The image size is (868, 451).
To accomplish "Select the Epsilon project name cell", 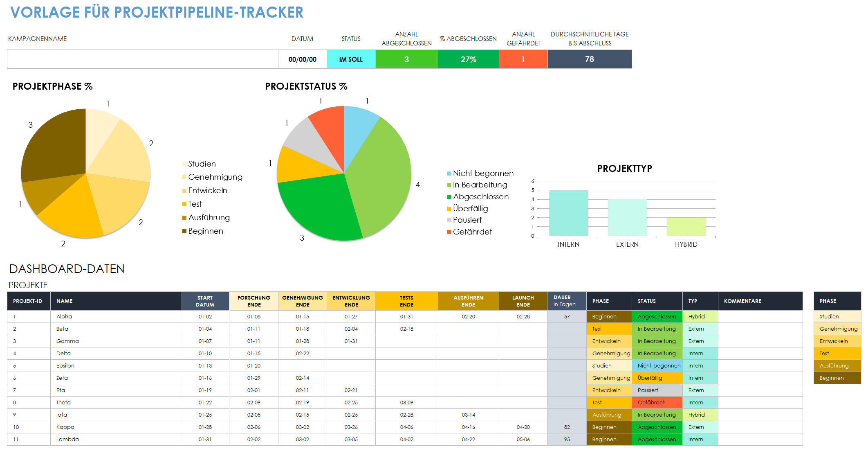I will pyautogui.click(x=116, y=366).
